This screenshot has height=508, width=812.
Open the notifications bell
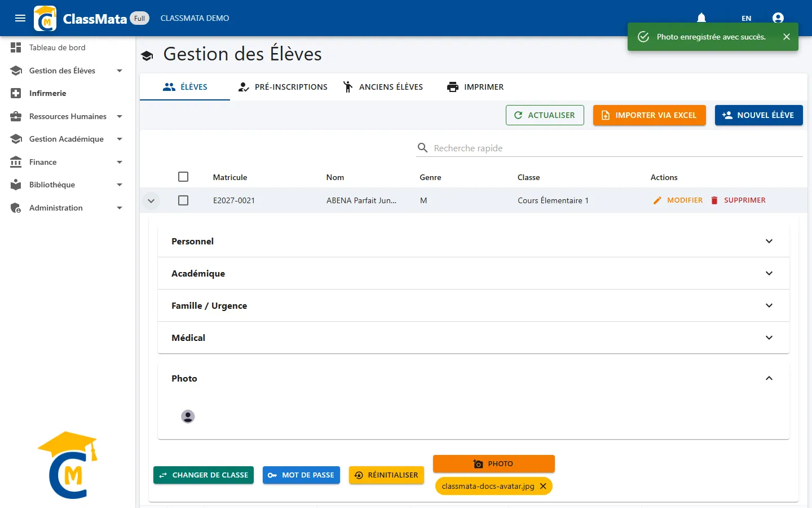pos(701,18)
